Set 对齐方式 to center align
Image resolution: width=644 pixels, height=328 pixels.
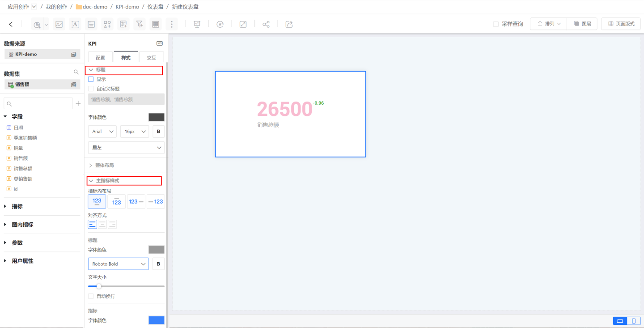pyautogui.click(x=102, y=224)
